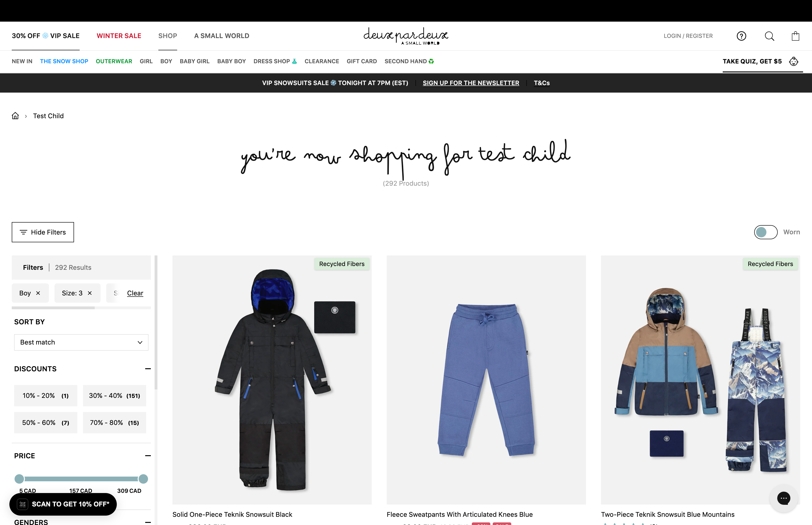The width and height of the screenshot is (812, 525).
Task: Remove the Size: 3 filter chip
Action: coord(90,293)
